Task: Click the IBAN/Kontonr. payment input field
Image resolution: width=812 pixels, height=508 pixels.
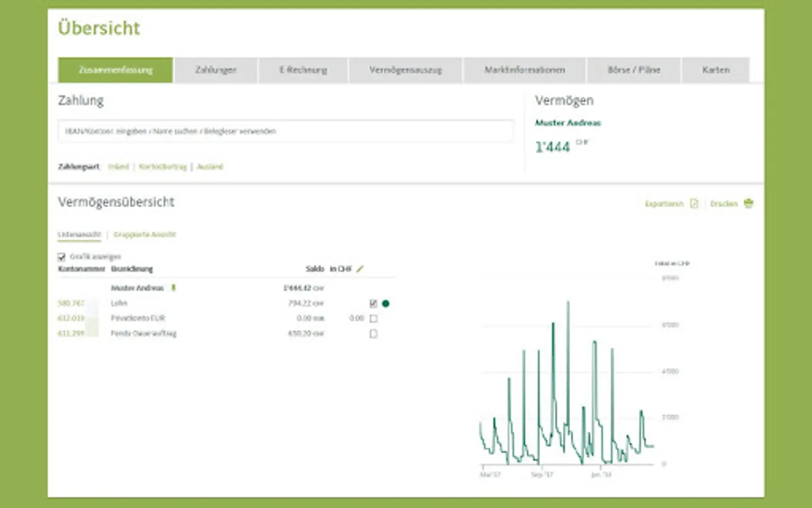Action: click(286, 131)
